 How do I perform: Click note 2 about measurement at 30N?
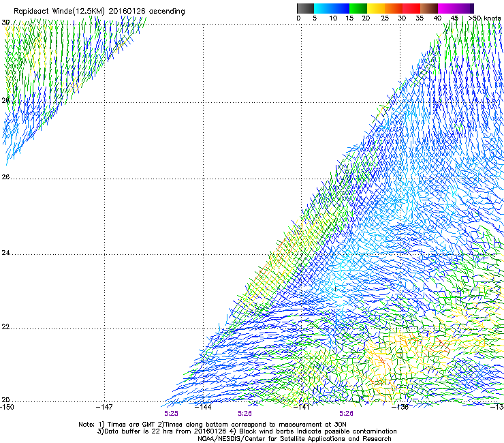[252, 425]
